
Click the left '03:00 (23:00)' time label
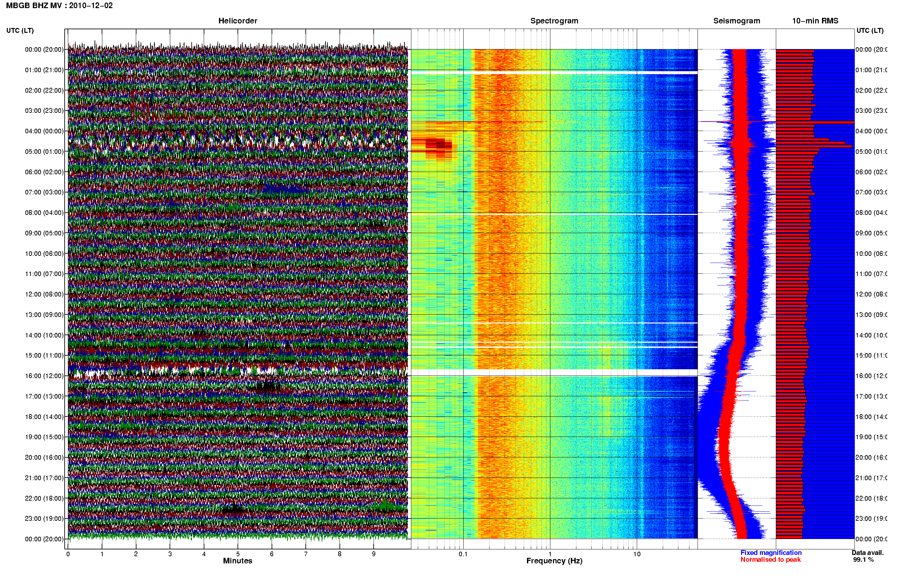coord(44,111)
